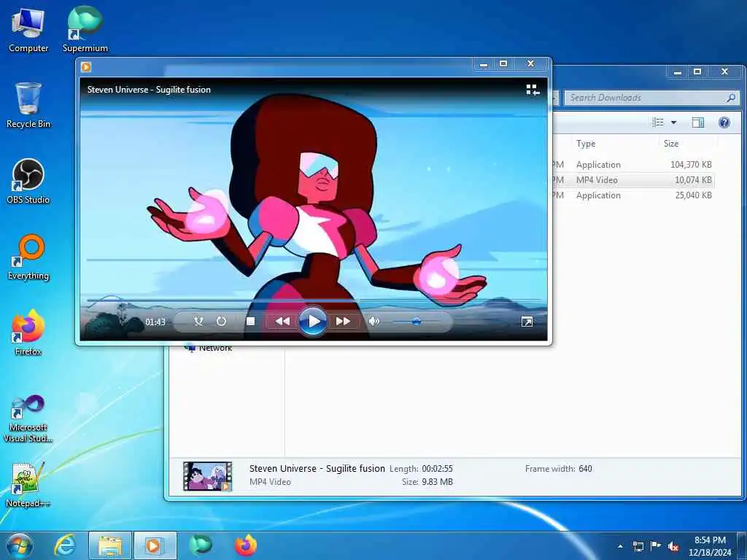Play the Steven Universe video
Viewport: 747px width, 560px height.
click(313, 322)
